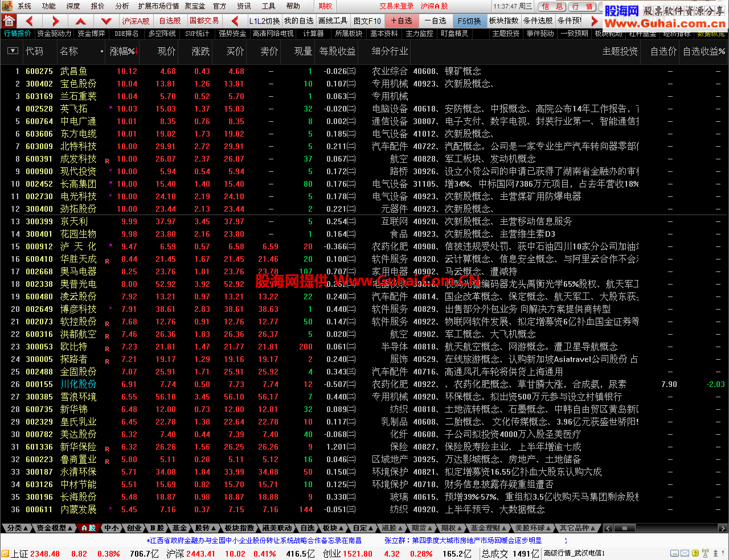Click the right arrow after 条件预

point(594,21)
